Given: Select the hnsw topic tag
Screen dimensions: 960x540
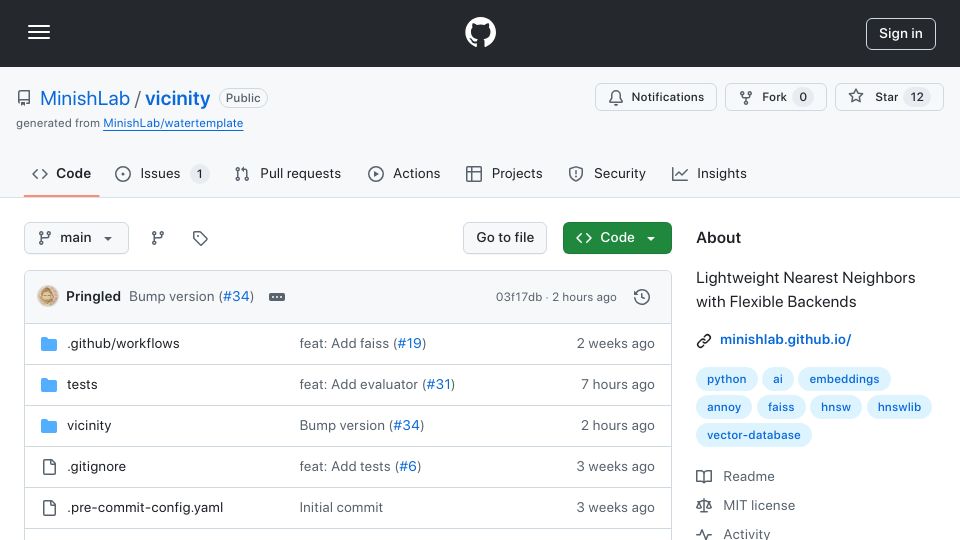Looking at the screenshot, I should (836, 407).
